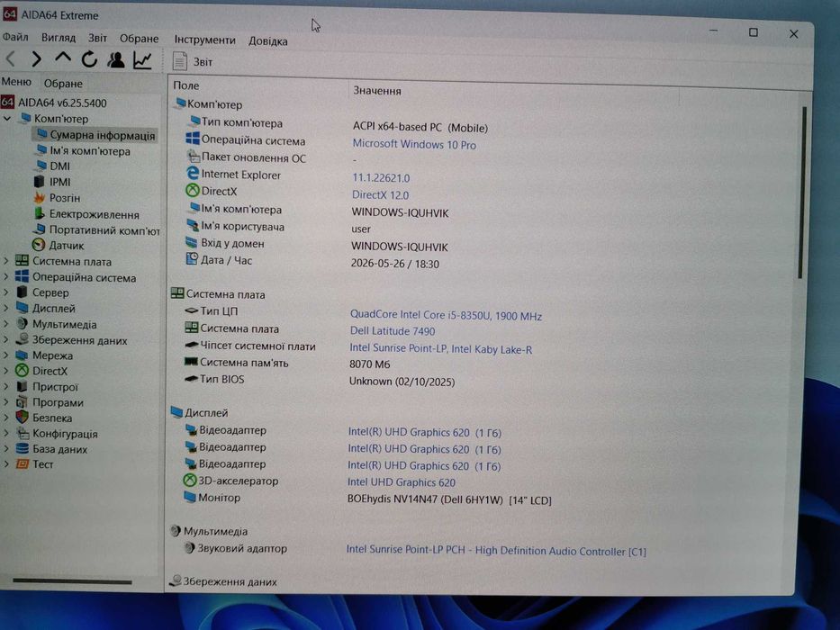Click the Безпека shield icon in tree

[22, 417]
